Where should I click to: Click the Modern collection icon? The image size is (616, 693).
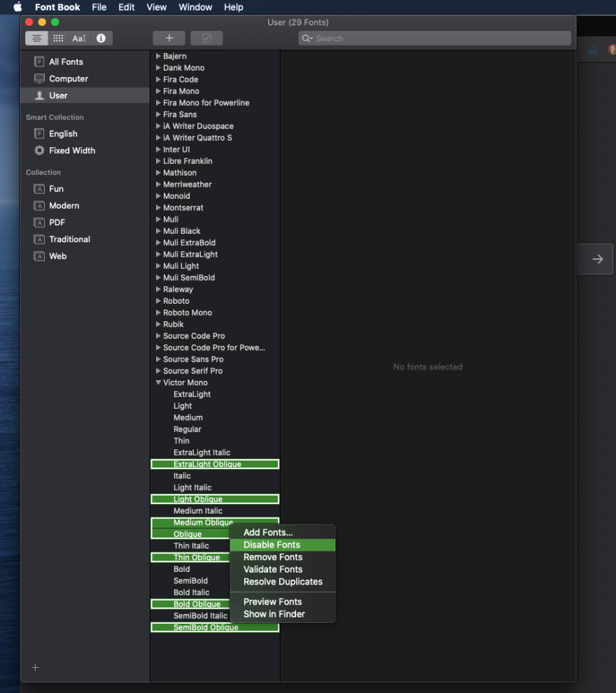coord(39,206)
